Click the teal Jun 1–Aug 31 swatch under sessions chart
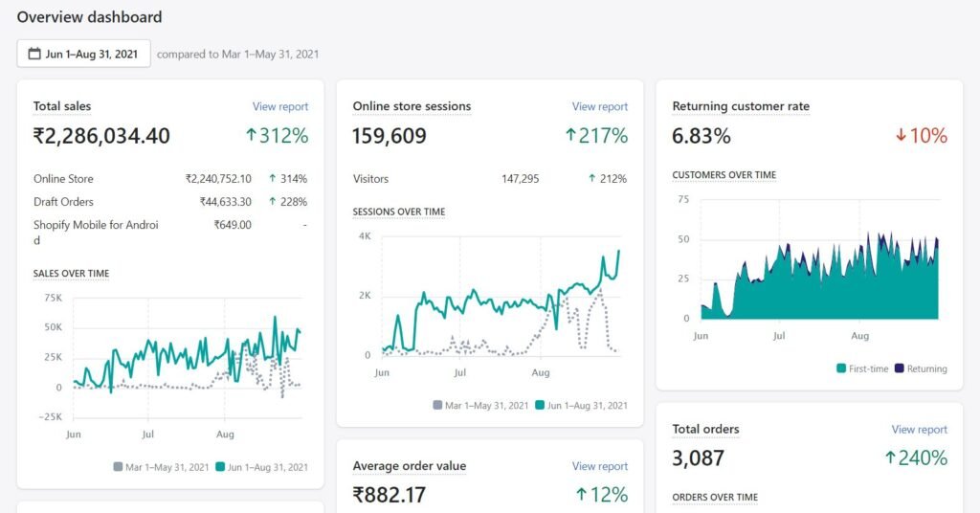This screenshot has width=980, height=513. 541,406
